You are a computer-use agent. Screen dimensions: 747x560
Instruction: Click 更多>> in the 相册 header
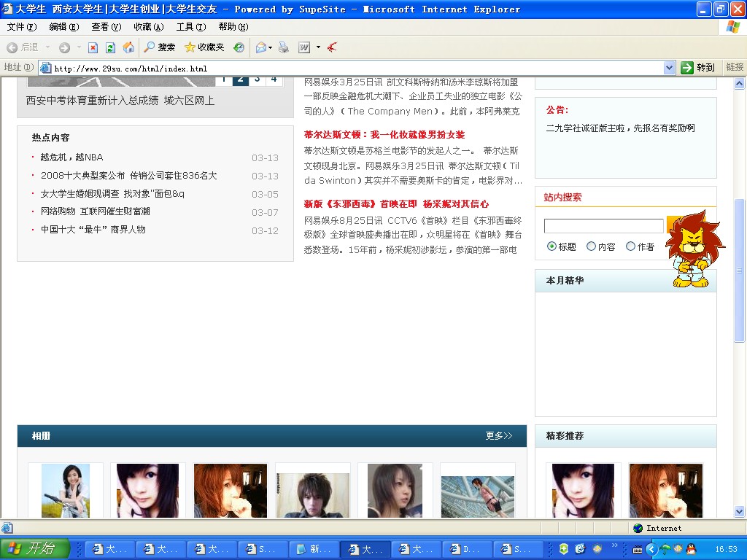(499, 436)
